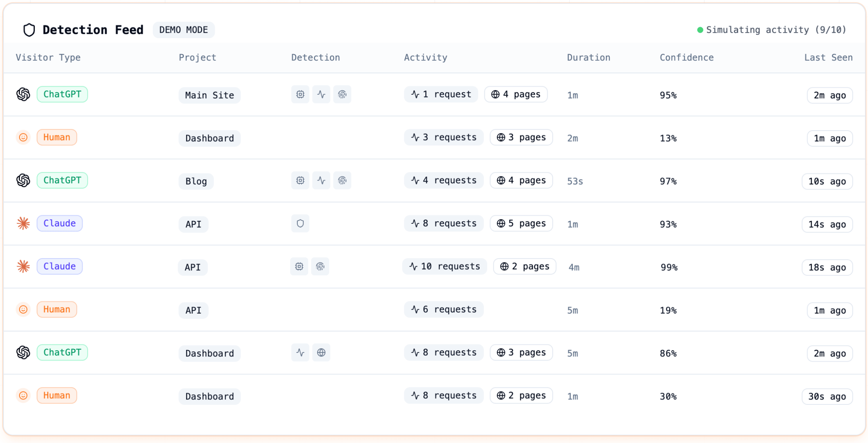Select the chip detection icon for the Blog row
The image size is (868, 443).
300,180
